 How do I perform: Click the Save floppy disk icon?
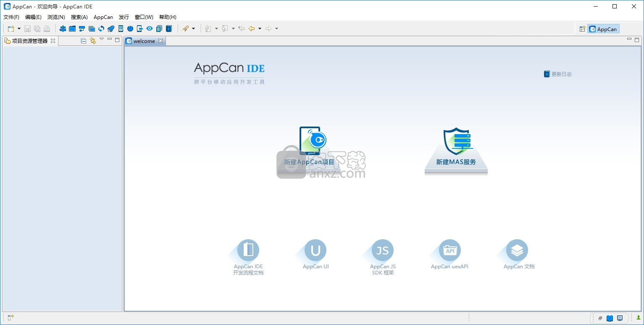coord(27,29)
